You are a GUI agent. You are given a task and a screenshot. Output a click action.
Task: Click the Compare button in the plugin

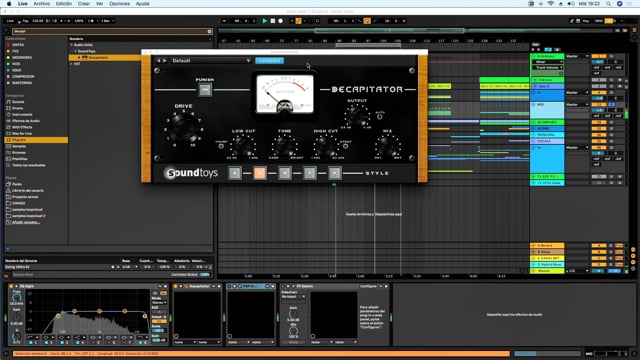(269, 60)
